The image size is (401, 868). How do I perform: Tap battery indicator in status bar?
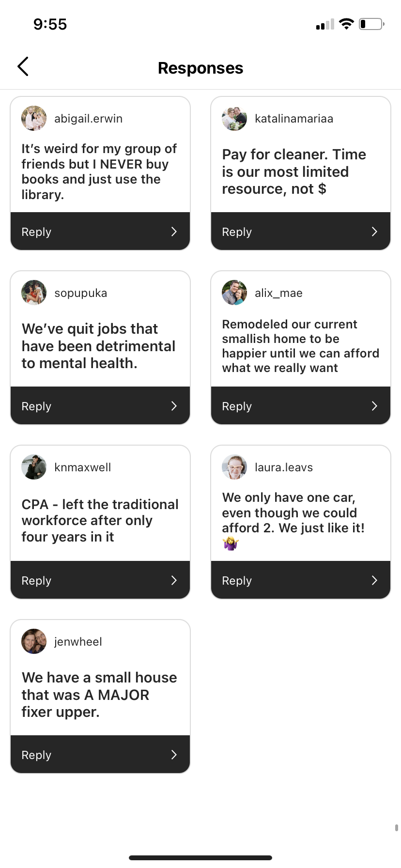(x=372, y=24)
